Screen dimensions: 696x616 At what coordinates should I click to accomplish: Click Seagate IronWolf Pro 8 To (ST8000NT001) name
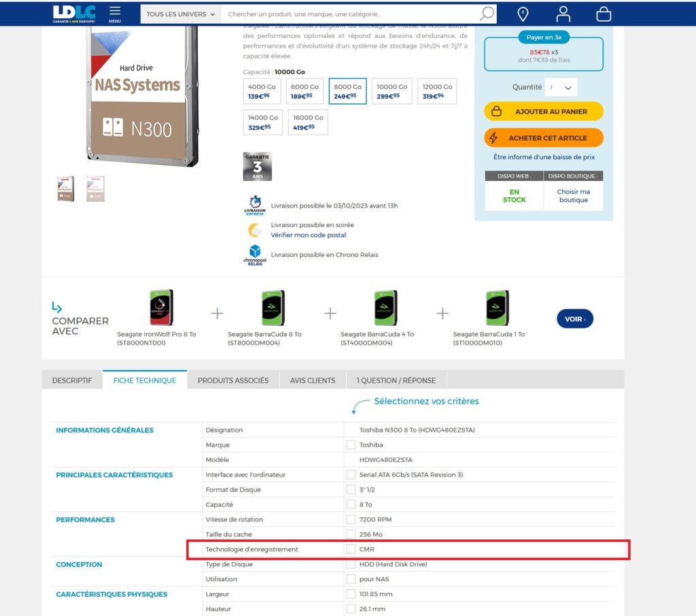point(156,339)
